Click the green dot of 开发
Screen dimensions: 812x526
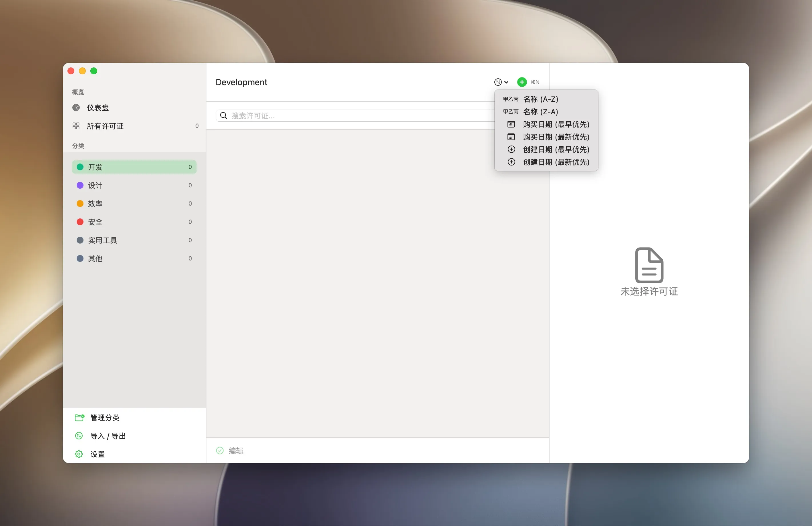[80, 167]
